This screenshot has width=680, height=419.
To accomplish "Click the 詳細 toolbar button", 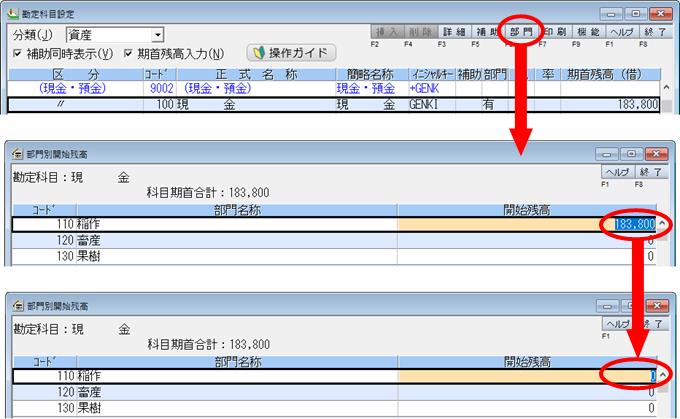I will [x=454, y=32].
